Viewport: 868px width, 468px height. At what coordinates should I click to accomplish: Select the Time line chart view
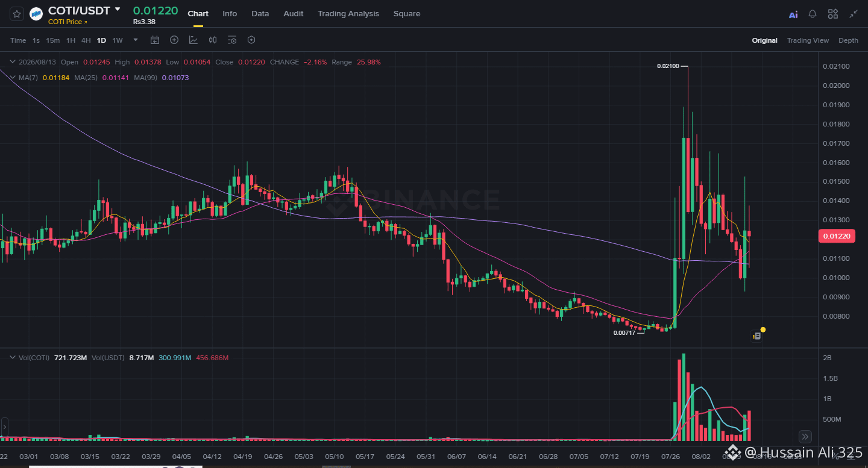tap(18, 40)
